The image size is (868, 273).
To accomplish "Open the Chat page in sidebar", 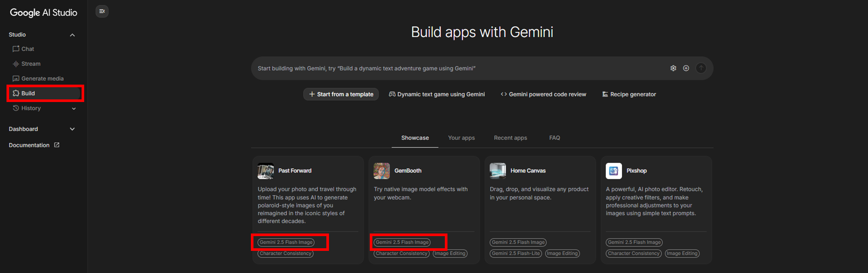I will (x=23, y=49).
